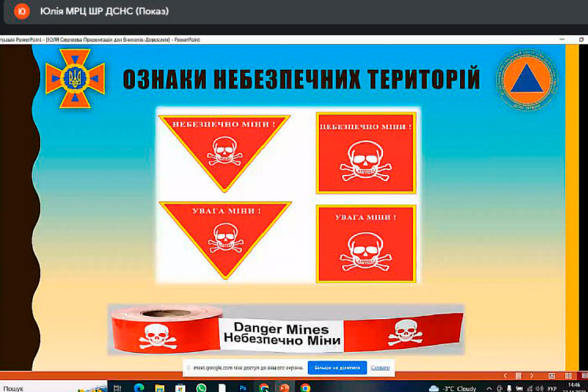Click the 'Більше не ділитися' stop-sharing button
Viewport: 588px width, 392px height.
336,368
